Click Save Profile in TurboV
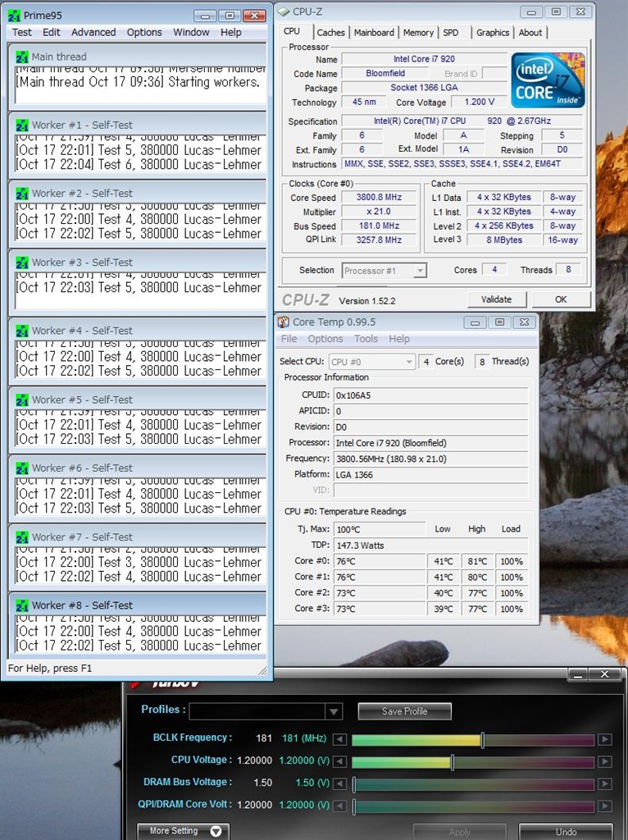The width and height of the screenshot is (628, 840). click(404, 711)
